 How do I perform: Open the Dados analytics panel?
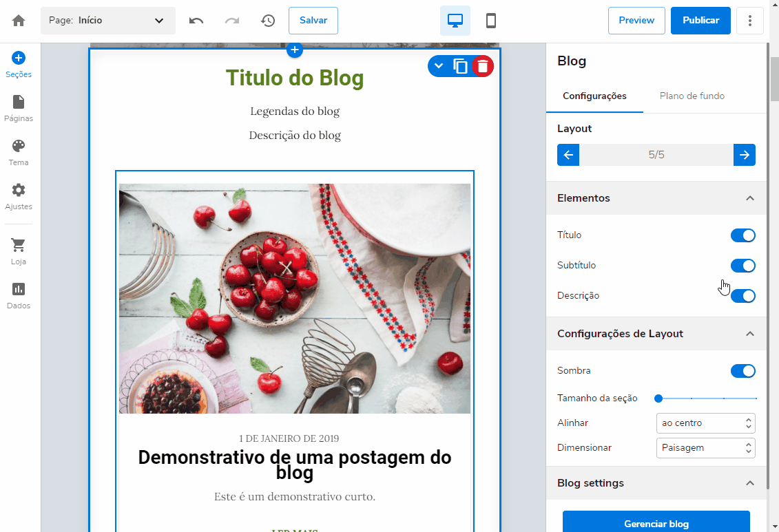19,296
